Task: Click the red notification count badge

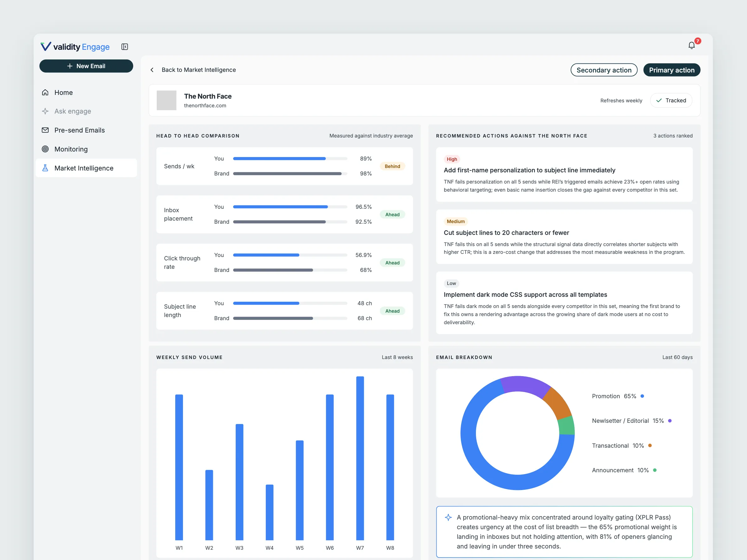Action: tap(698, 41)
